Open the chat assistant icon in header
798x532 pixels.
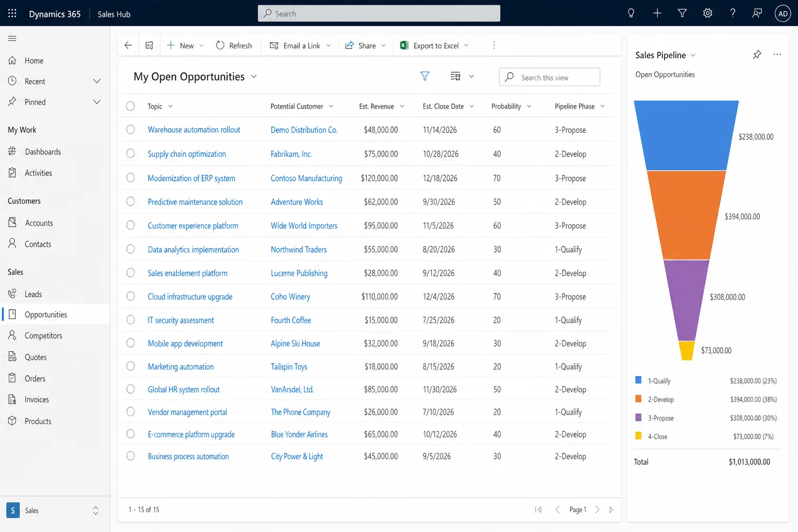pos(757,14)
